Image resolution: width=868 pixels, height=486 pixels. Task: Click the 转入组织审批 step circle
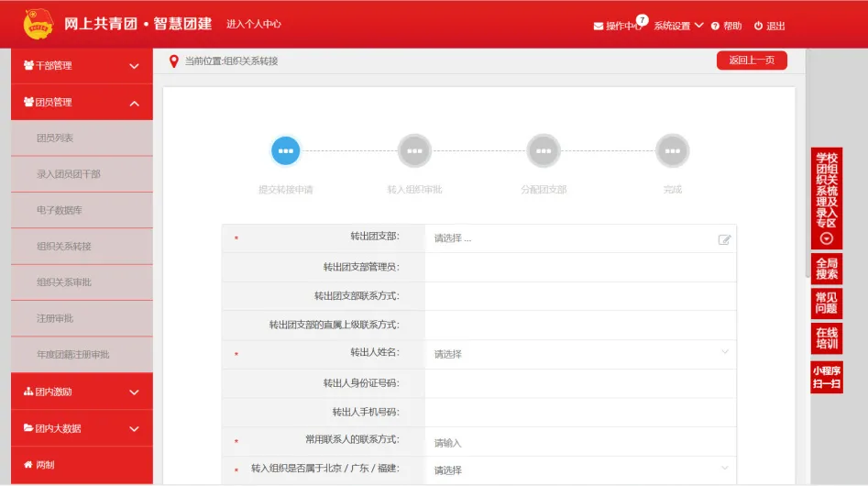(414, 150)
